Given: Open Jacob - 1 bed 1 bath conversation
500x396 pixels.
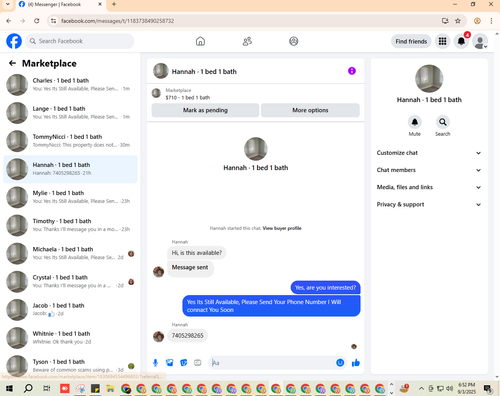Looking at the screenshot, I should click(70, 310).
